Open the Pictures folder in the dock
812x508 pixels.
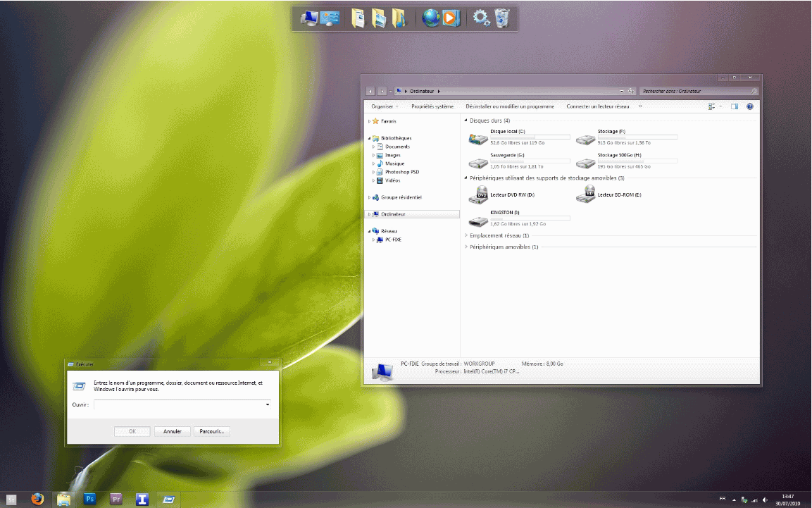coord(379,18)
